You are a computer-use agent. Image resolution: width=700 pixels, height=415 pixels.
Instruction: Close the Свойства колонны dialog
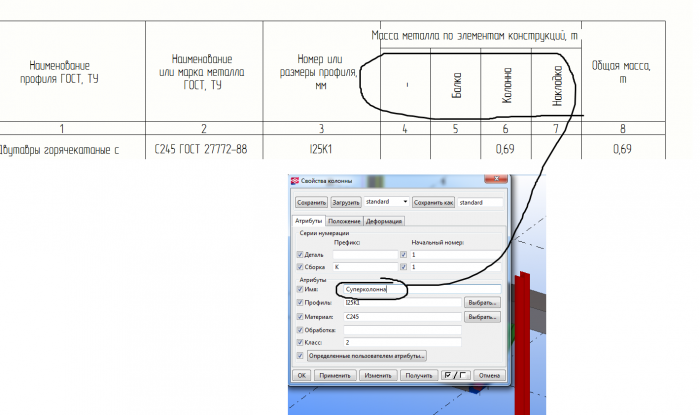[x=496, y=179]
